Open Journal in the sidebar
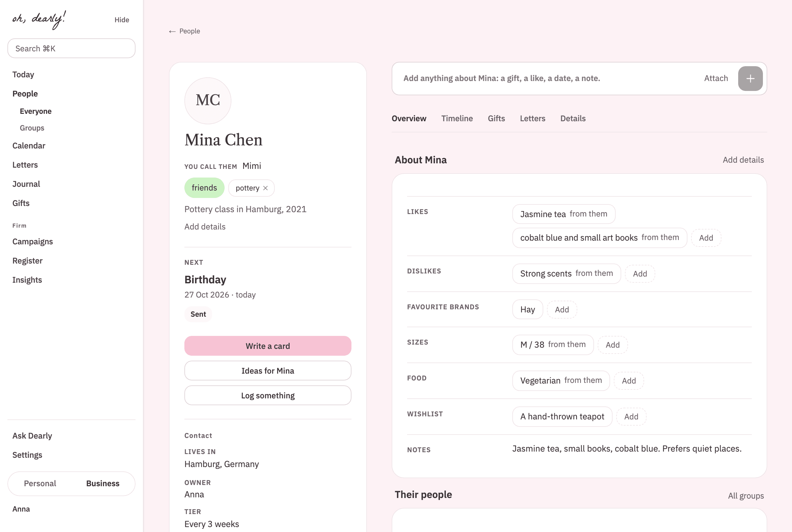The height and width of the screenshot is (532, 792). pos(26,184)
